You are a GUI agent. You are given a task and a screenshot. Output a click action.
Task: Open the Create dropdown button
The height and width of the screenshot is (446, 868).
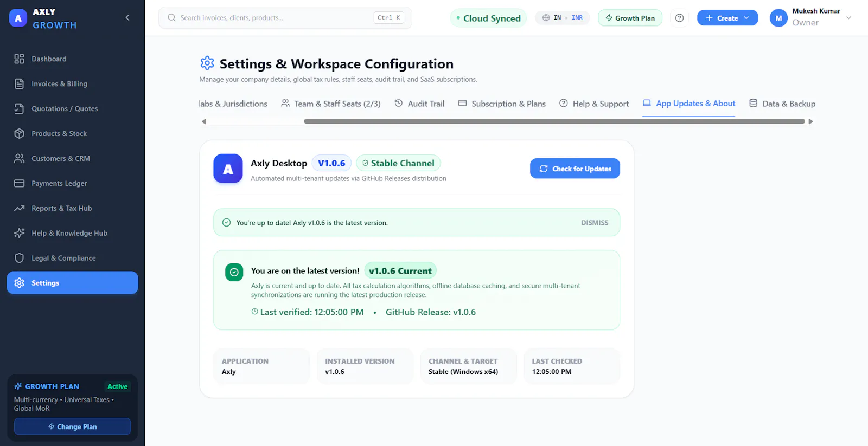coord(727,18)
